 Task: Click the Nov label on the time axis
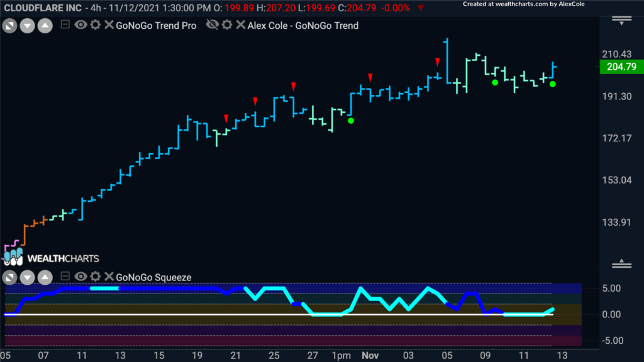click(370, 356)
